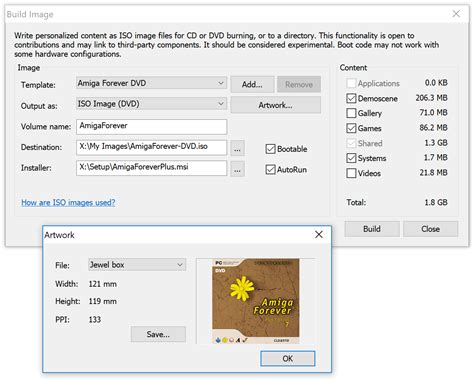Check the Applications content checkbox
The height and width of the screenshot is (381, 474).
[x=351, y=83]
